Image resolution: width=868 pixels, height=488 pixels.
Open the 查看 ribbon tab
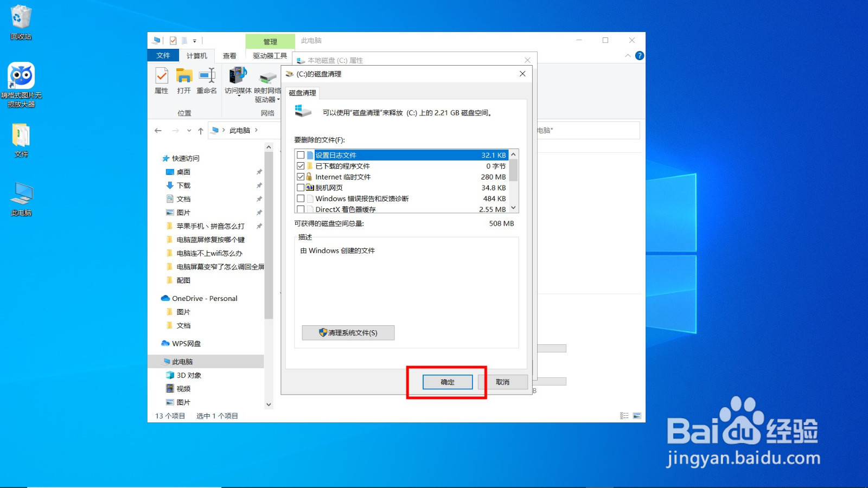pyautogui.click(x=229, y=56)
